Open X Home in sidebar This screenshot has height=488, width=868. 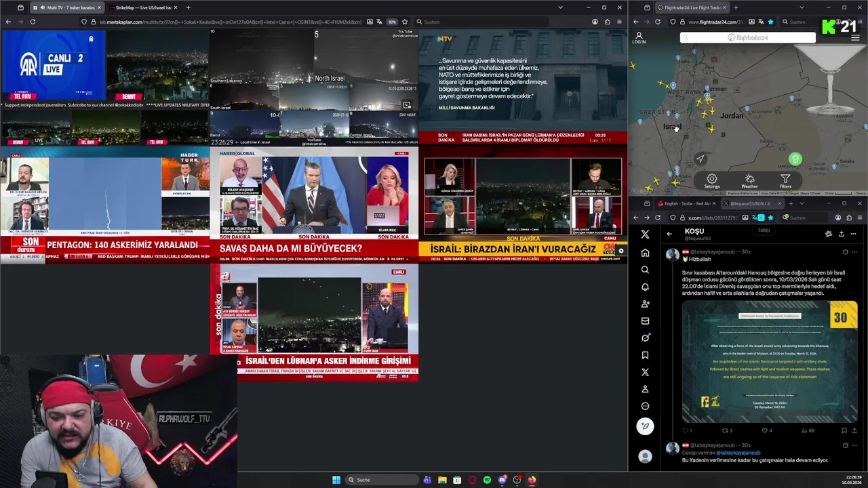click(x=645, y=252)
